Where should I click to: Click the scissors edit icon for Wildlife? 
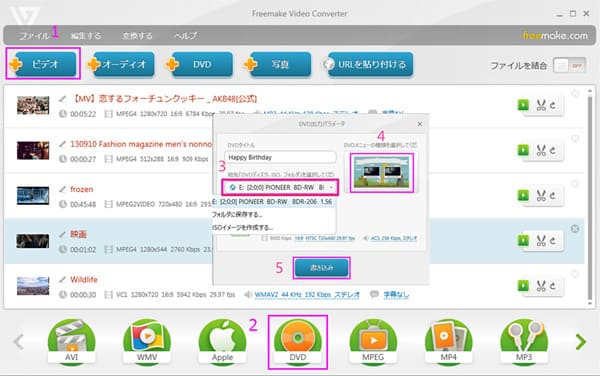pyautogui.click(x=541, y=286)
